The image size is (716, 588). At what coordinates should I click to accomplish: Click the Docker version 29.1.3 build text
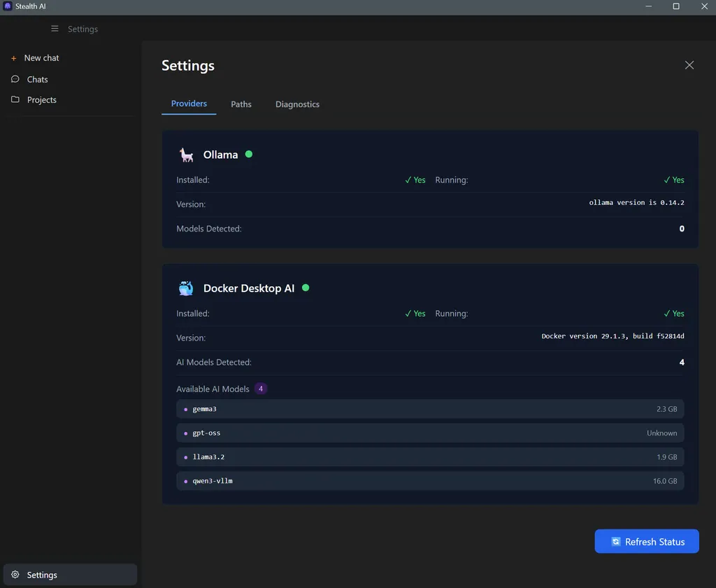(613, 336)
